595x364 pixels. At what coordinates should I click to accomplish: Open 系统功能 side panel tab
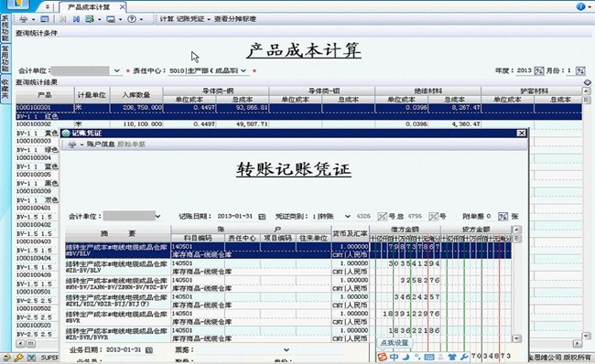(x=5, y=28)
